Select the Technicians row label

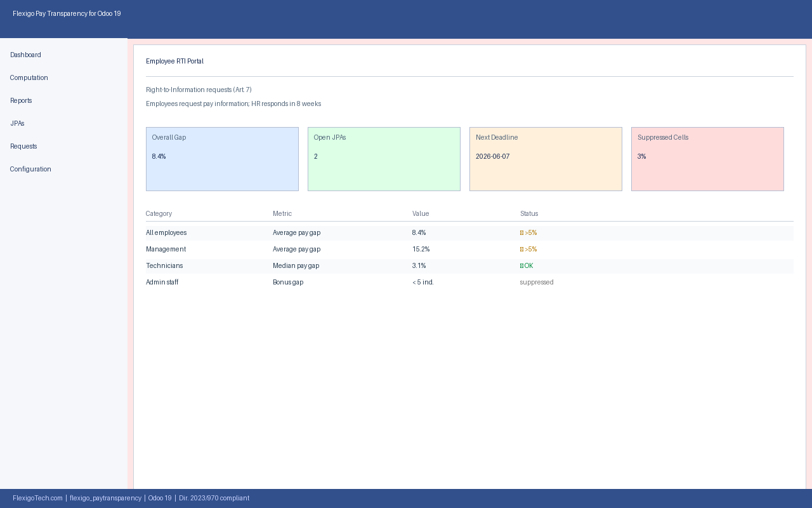pyautogui.click(x=164, y=266)
